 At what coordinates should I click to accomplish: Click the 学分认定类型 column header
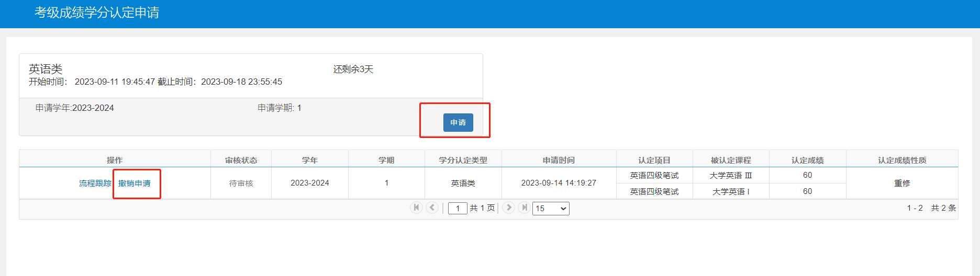[463, 160]
